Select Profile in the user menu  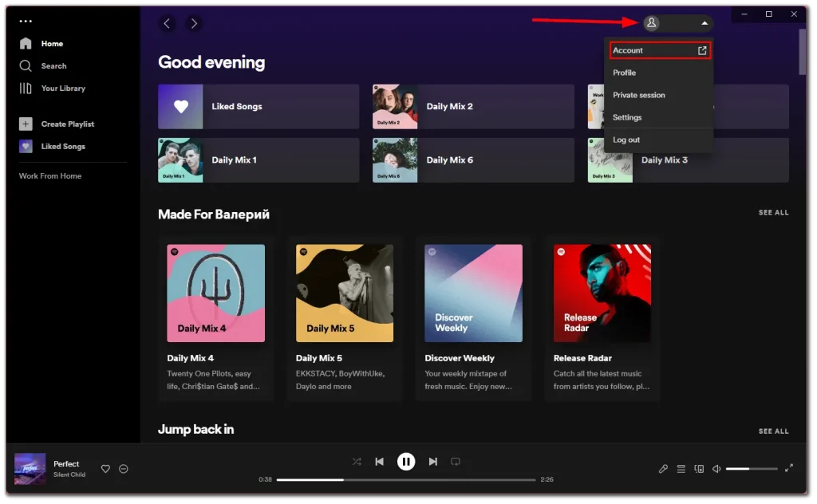(658, 73)
